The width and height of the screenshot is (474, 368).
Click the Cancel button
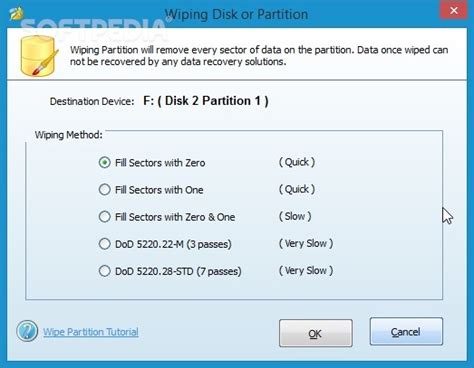tap(406, 332)
